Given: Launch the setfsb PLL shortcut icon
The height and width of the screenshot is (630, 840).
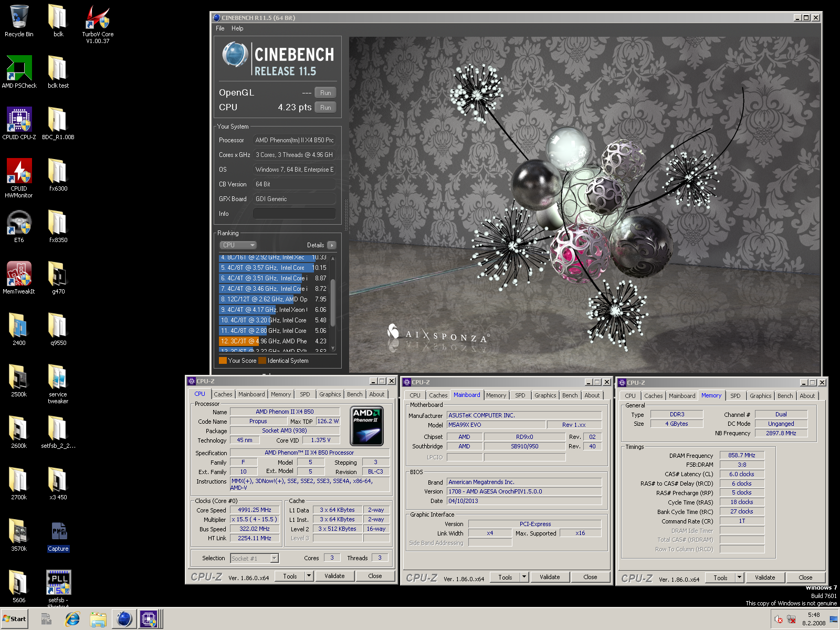Looking at the screenshot, I should 58,589.
